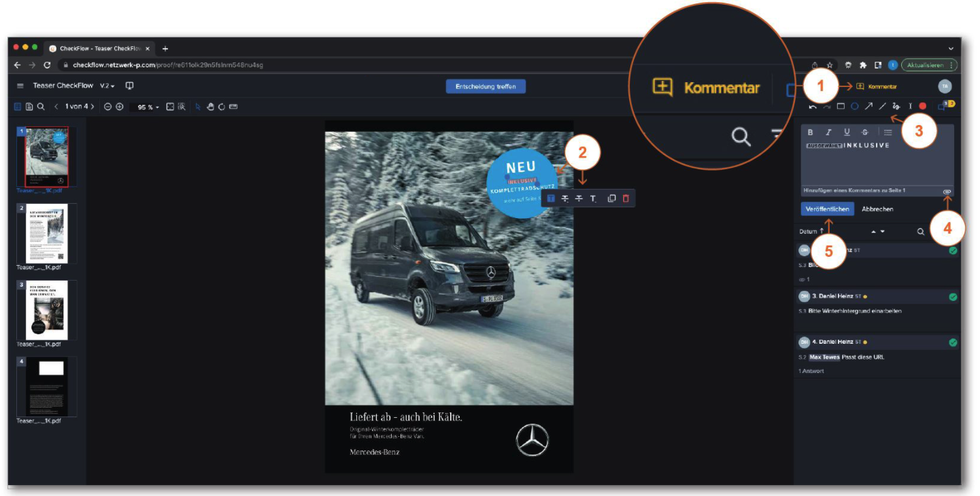Toggle italic in comment editor
Screen dimensions: 980x496
[829, 132]
